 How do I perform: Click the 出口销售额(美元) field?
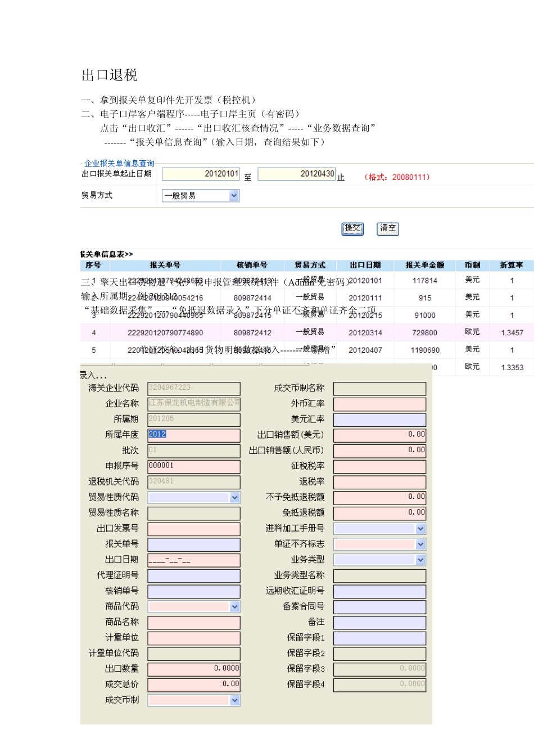379,435
